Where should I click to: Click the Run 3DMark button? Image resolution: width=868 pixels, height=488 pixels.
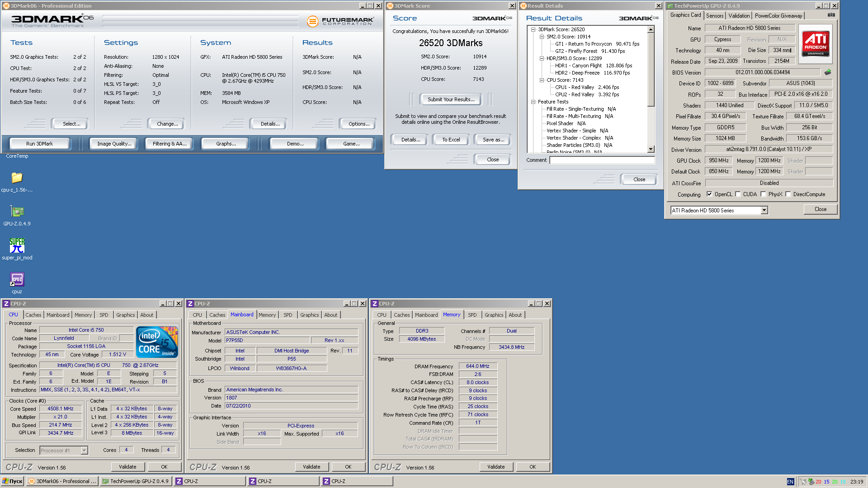(x=39, y=144)
